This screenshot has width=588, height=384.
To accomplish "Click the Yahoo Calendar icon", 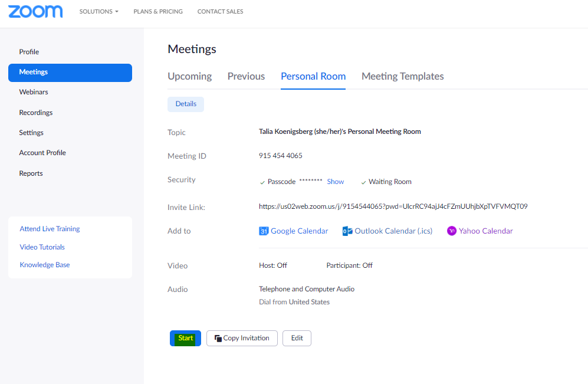I will (452, 231).
